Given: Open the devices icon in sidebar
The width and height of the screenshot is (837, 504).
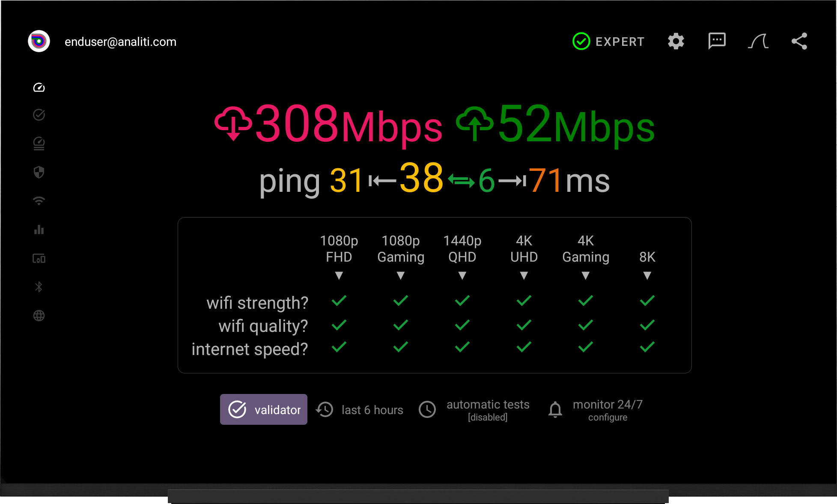Looking at the screenshot, I should pos(39,258).
